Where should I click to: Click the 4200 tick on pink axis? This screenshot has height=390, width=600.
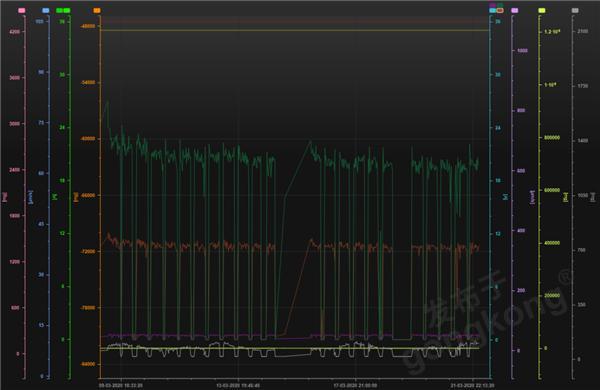coord(15,32)
